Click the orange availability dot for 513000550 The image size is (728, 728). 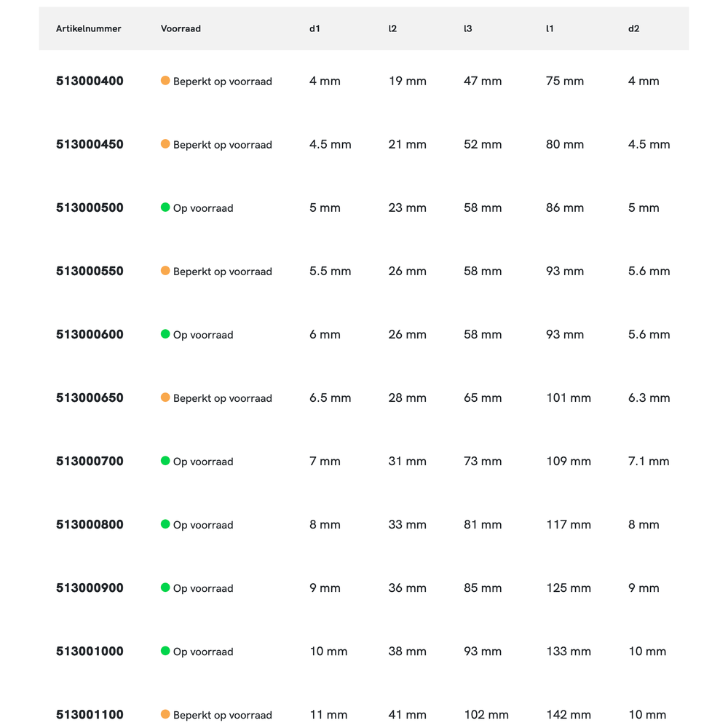[165, 271]
